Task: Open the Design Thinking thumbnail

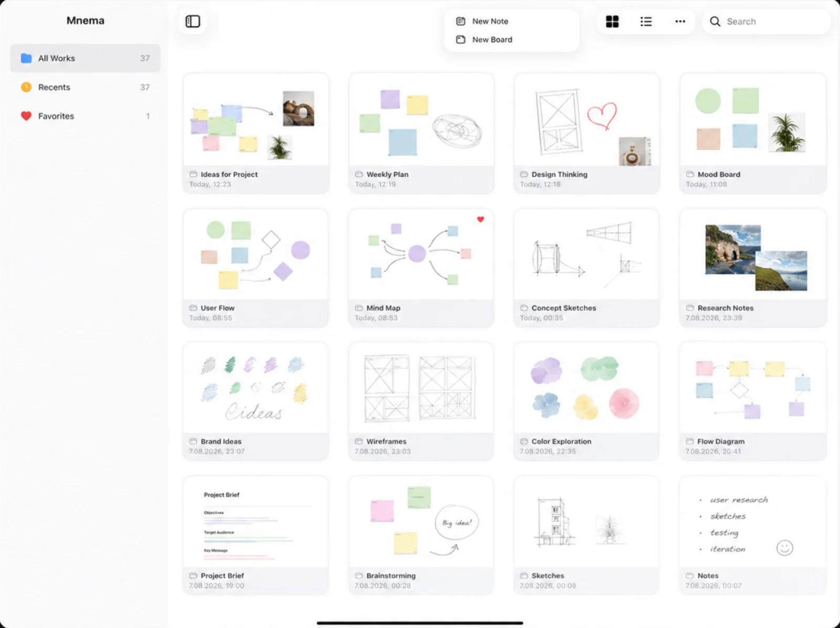Action: [586, 120]
